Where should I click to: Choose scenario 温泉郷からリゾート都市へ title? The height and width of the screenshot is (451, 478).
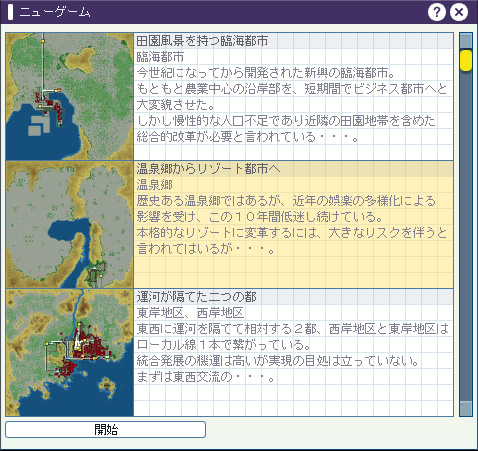coord(208,169)
